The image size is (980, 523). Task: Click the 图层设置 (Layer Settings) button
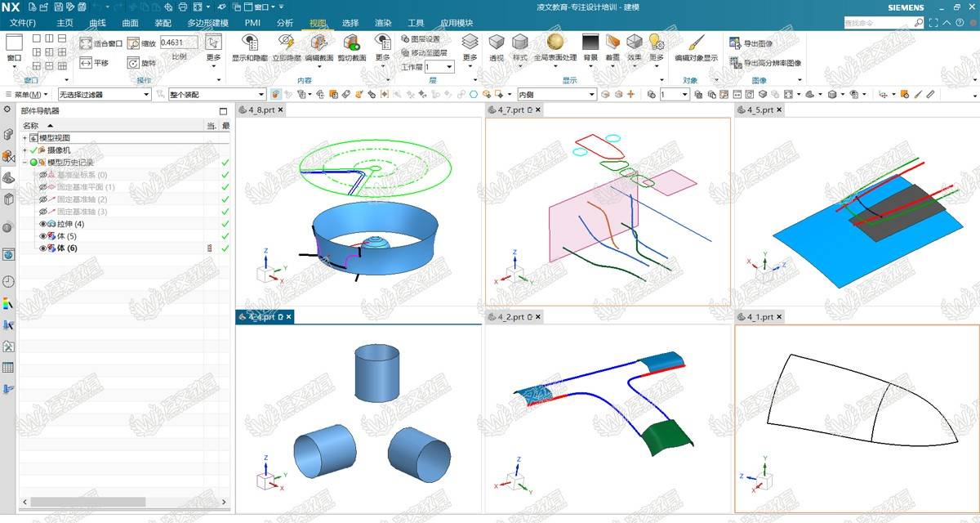(421, 38)
